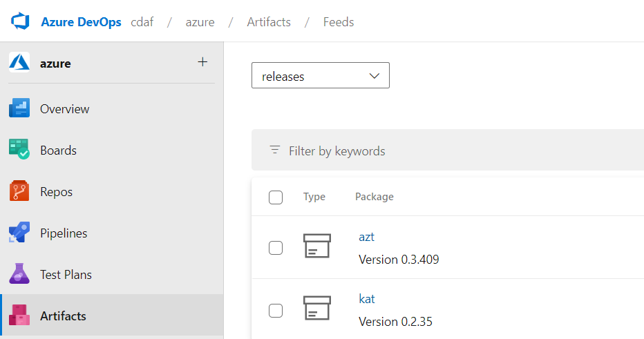This screenshot has width=644, height=339.
Task: Open the kat package link
Action: coord(367,299)
